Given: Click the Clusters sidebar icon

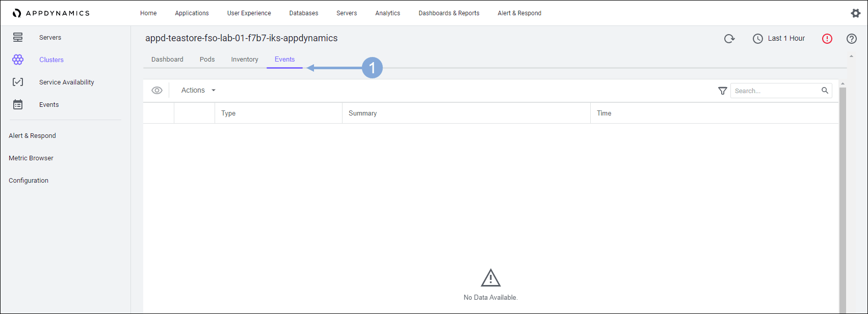Looking at the screenshot, I should (18, 60).
